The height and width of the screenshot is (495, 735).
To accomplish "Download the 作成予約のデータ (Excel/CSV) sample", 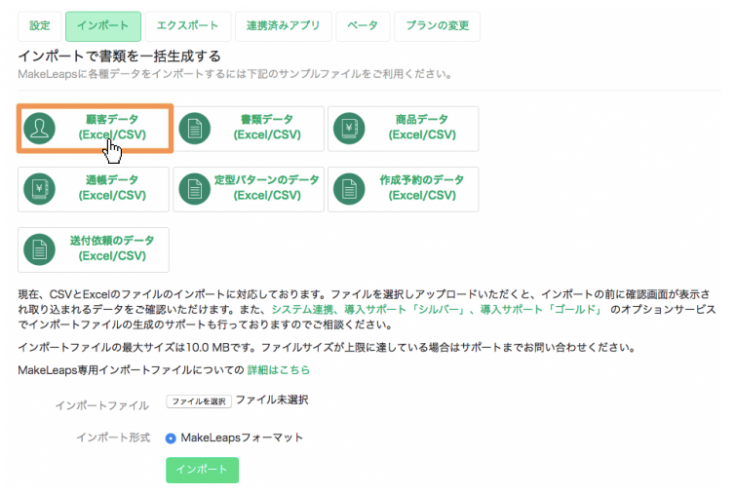I will point(403,189).
